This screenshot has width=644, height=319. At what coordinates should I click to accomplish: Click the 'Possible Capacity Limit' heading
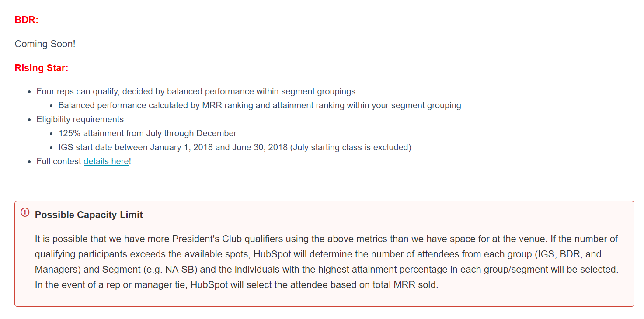point(89,215)
